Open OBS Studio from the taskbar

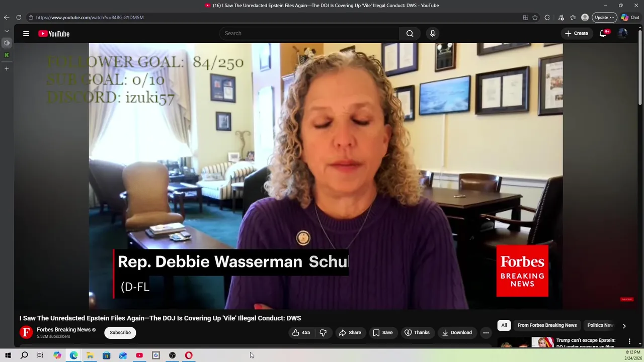(173, 355)
